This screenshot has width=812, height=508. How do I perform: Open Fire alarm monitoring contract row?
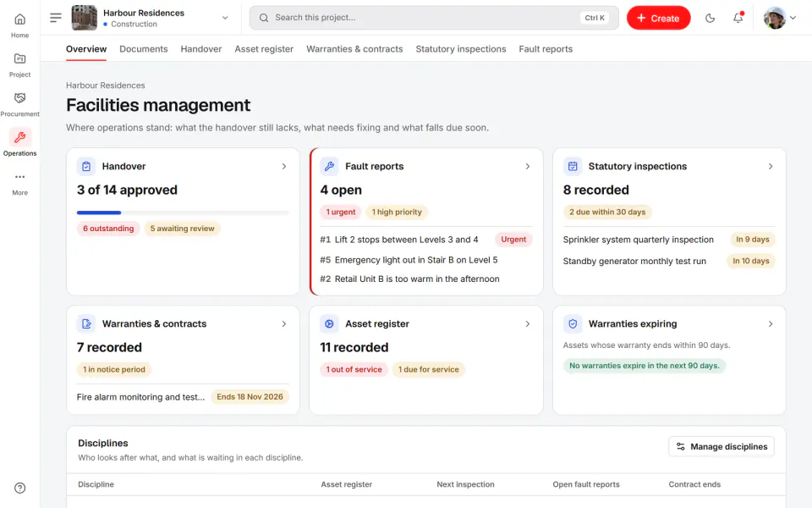click(183, 397)
